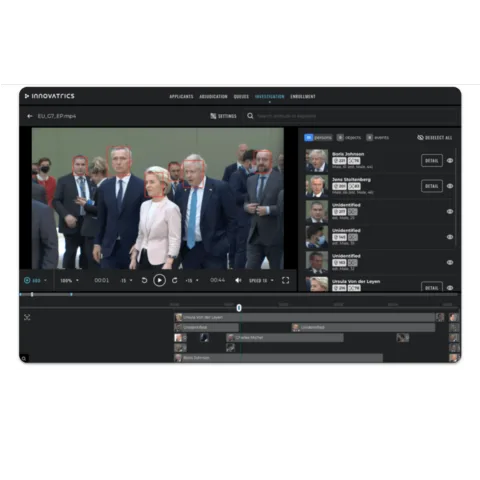480x480 pixels.
Task: Go back using the arrow beside EU_G7_EP.mp4
Action: 30,116
